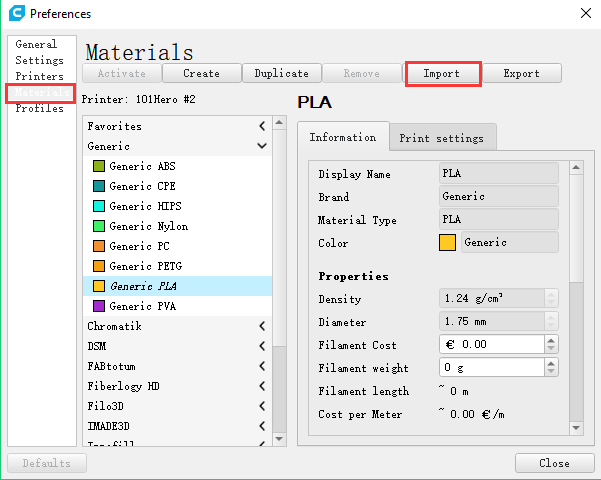Screen dimensions: 601x480
Task: Pick the Generic PVA material
Action: pyautogui.click(x=141, y=306)
